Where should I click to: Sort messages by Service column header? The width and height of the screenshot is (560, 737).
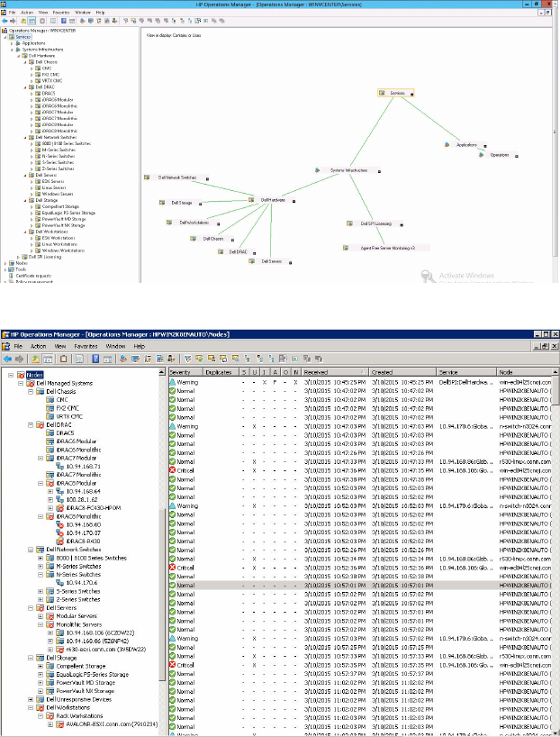pyautogui.click(x=466, y=372)
